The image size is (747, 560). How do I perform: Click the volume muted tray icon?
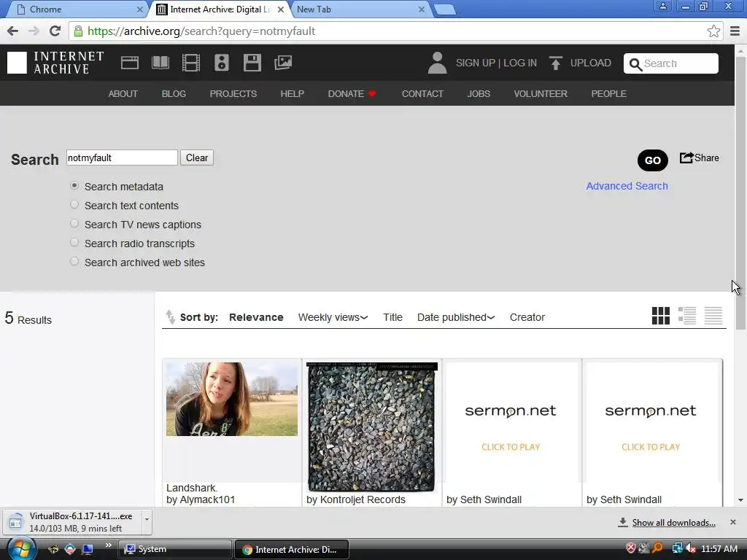point(690,548)
